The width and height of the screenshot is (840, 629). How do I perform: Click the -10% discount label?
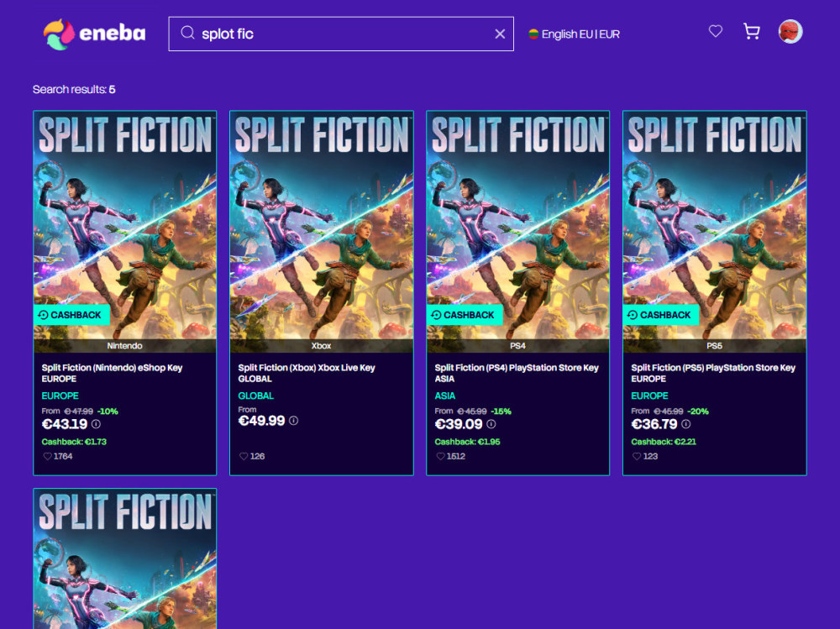click(x=108, y=411)
